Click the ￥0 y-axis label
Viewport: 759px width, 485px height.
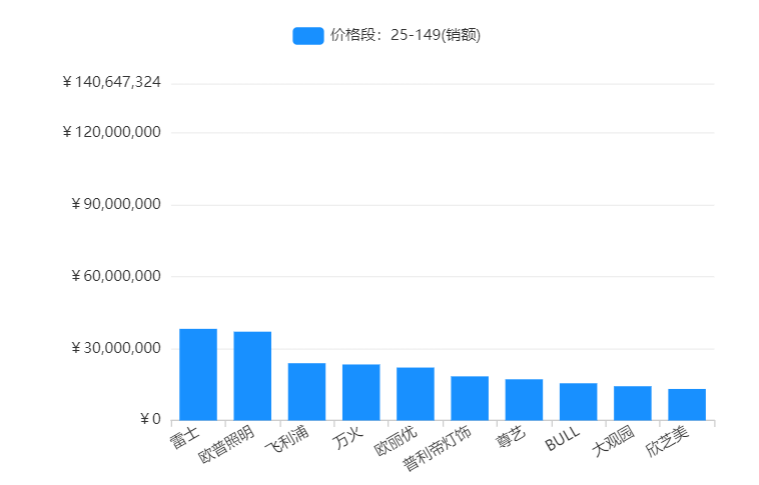point(149,420)
